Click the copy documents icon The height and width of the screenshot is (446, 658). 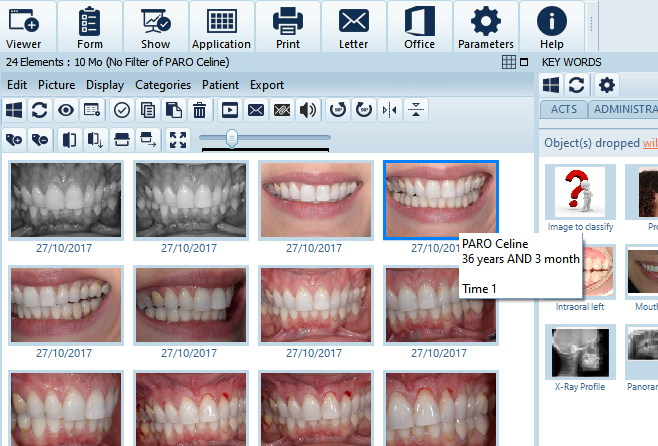[x=148, y=110]
